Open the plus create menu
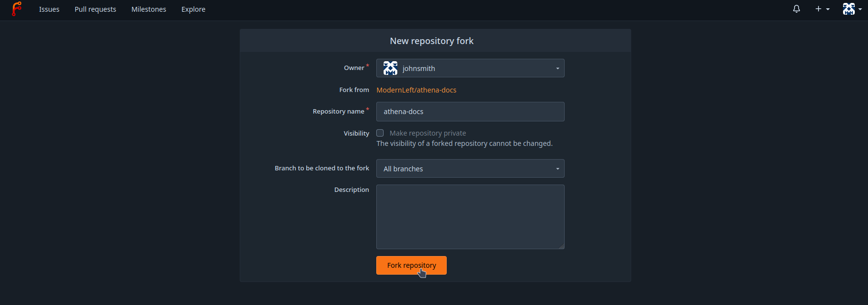 click(x=822, y=9)
